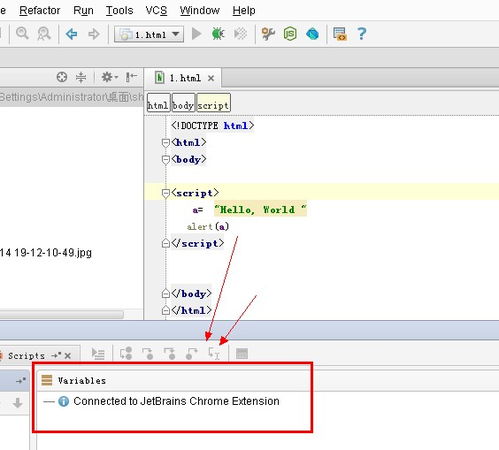Open Help with the question mark icon

(361, 34)
